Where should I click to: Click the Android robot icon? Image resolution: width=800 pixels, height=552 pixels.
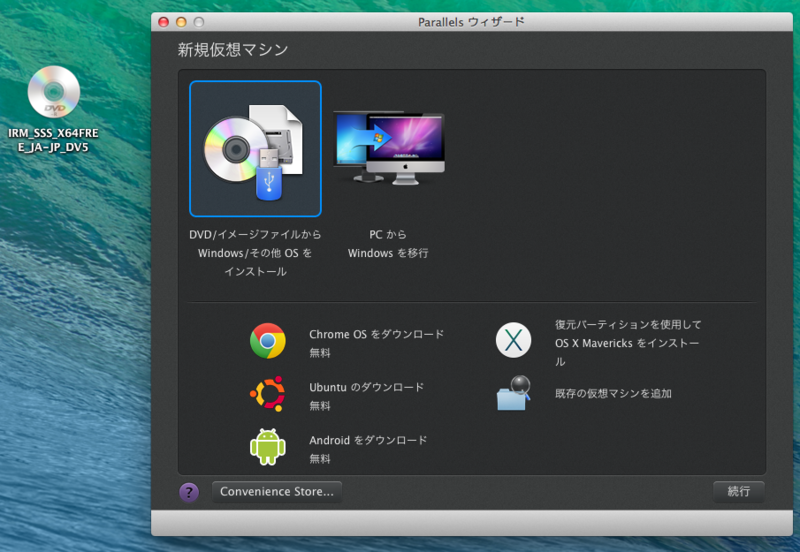point(267,447)
